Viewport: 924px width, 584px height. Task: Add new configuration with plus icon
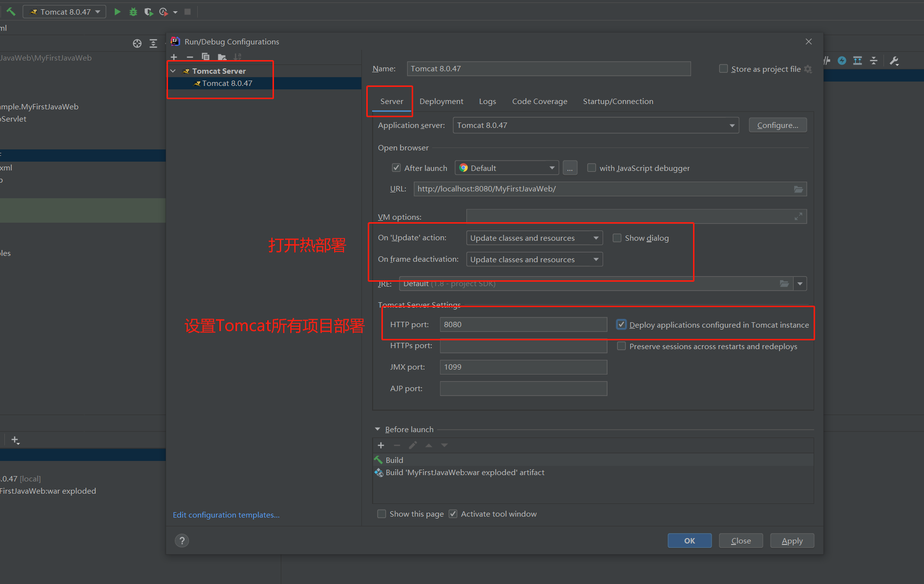point(174,57)
